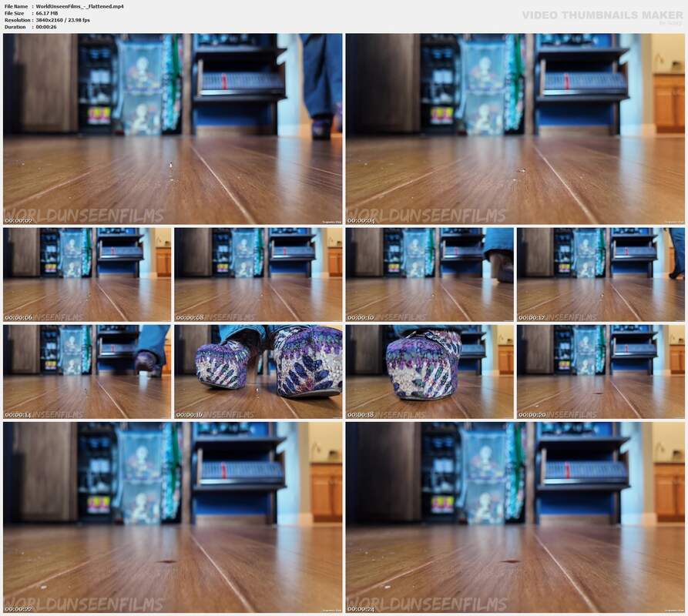
Task: Select the 00:00:16 thumbnail with two shoes
Action: pos(258,372)
